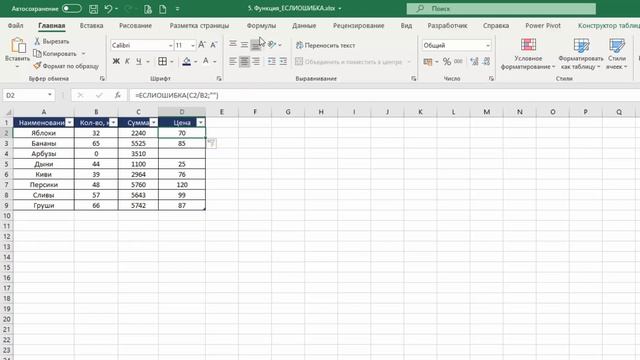640x360 pixels.
Task: Apply Percent style (%) format
Action: pos(447,62)
